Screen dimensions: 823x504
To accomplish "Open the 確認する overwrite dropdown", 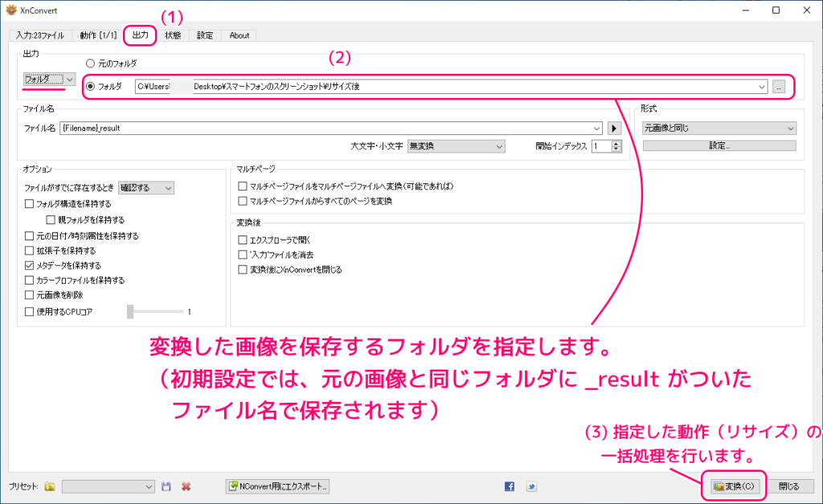I will [x=146, y=187].
